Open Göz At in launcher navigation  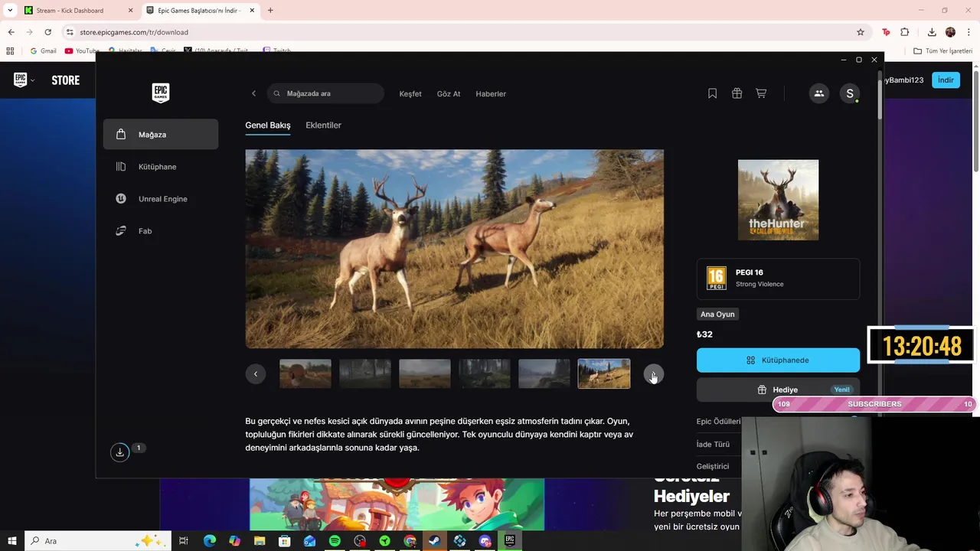(449, 93)
